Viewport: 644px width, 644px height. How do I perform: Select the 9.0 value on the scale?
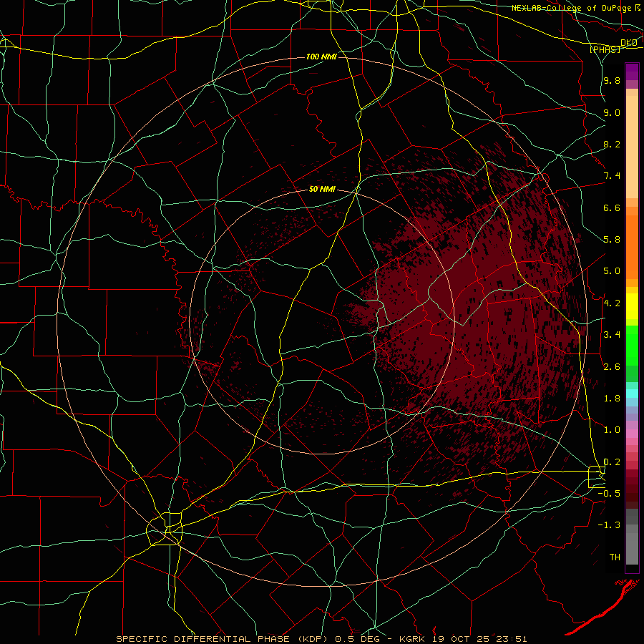click(x=612, y=112)
